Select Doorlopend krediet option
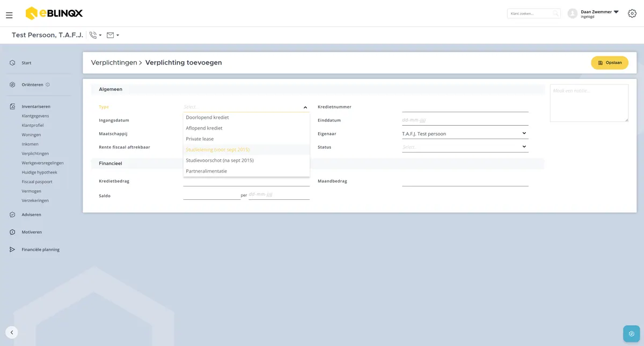The image size is (644, 346). (246, 117)
